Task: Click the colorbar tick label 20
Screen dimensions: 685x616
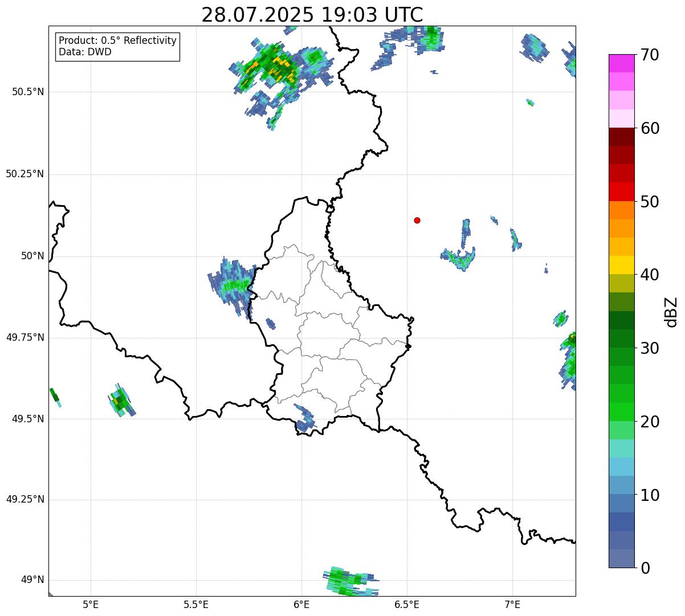Action: pyautogui.click(x=650, y=422)
